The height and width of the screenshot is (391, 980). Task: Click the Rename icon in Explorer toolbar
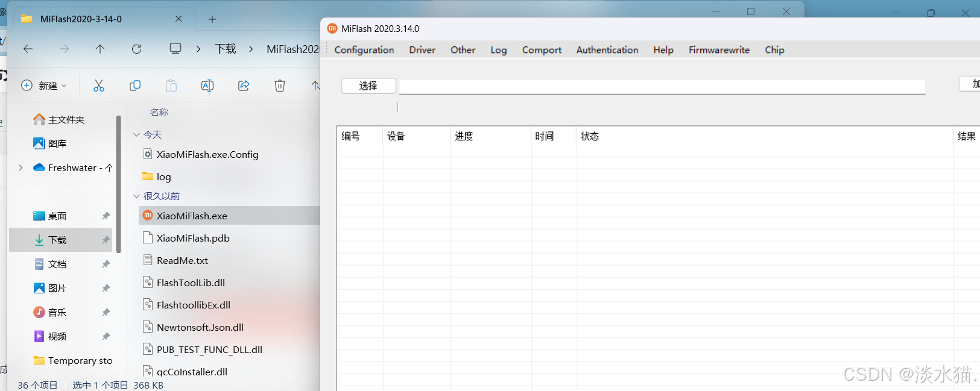point(207,86)
